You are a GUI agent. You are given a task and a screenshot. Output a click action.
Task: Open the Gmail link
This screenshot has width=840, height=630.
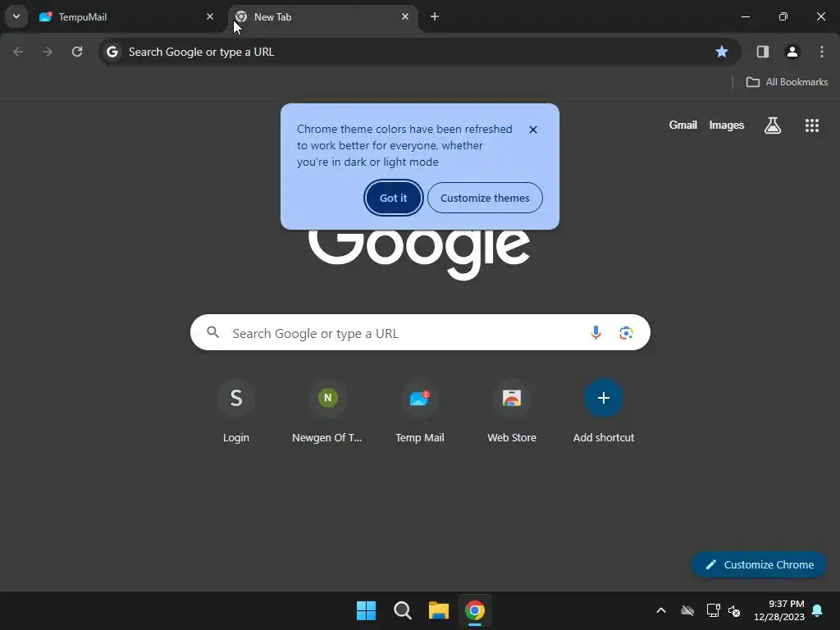(683, 126)
